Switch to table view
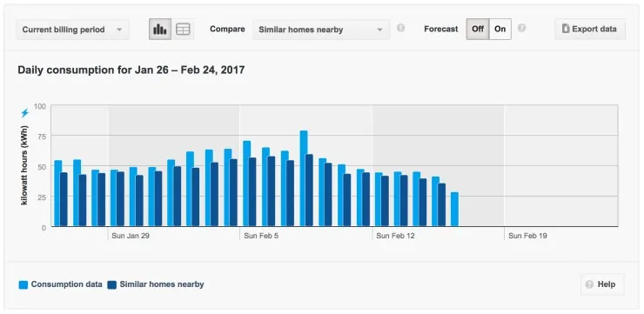644x314 pixels. click(183, 30)
